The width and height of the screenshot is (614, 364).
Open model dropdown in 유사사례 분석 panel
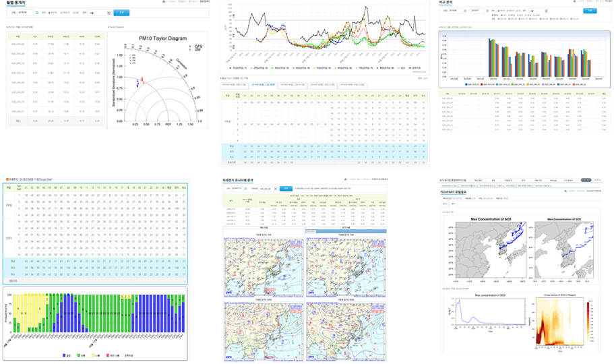point(268,189)
